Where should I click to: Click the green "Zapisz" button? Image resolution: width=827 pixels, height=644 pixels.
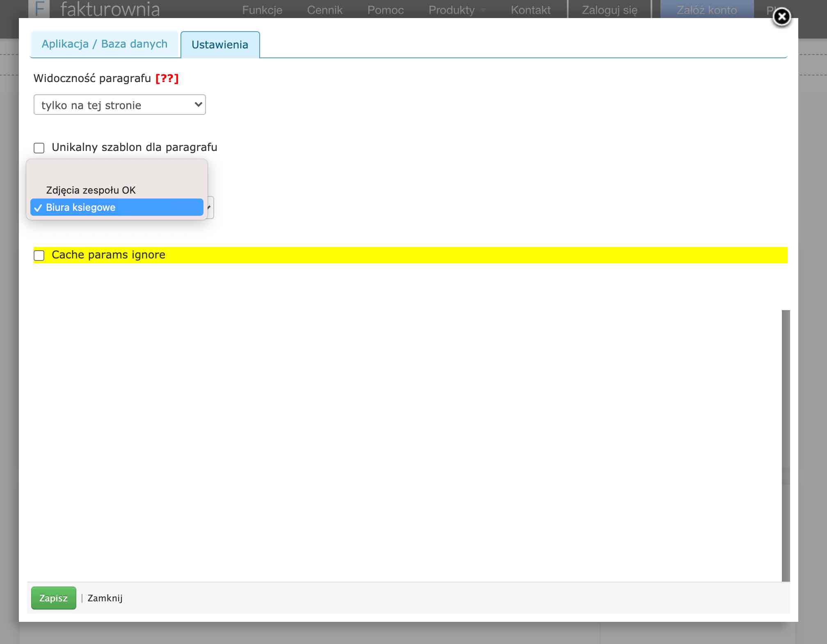coord(53,598)
